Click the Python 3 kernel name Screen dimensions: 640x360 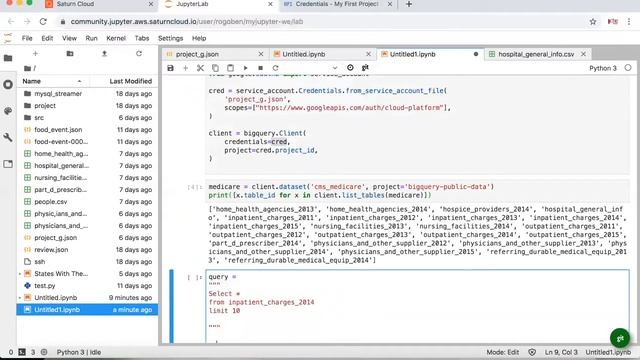(x=603, y=68)
